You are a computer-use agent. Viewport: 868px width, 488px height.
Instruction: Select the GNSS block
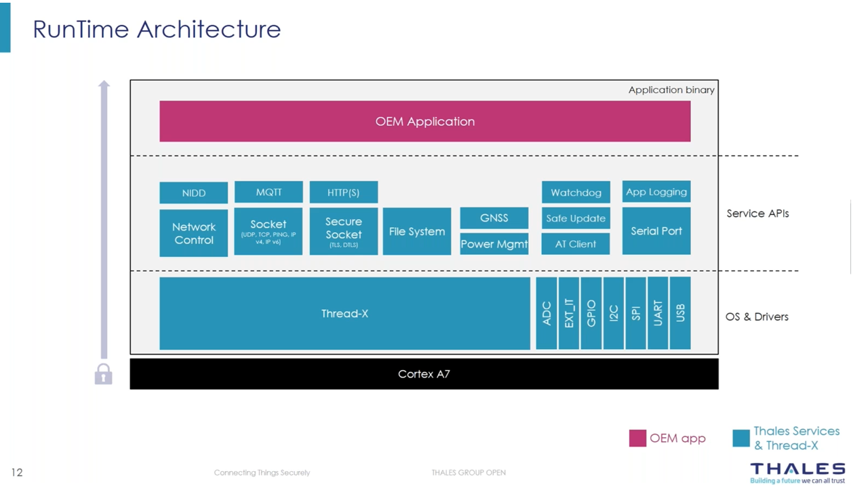(x=494, y=218)
